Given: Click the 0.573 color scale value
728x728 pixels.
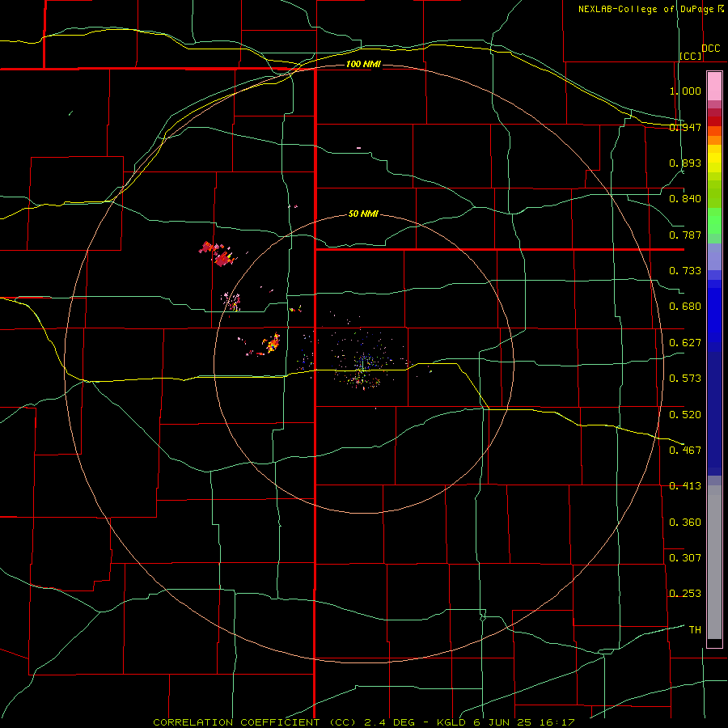Looking at the screenshot, I should click(685, 379).
